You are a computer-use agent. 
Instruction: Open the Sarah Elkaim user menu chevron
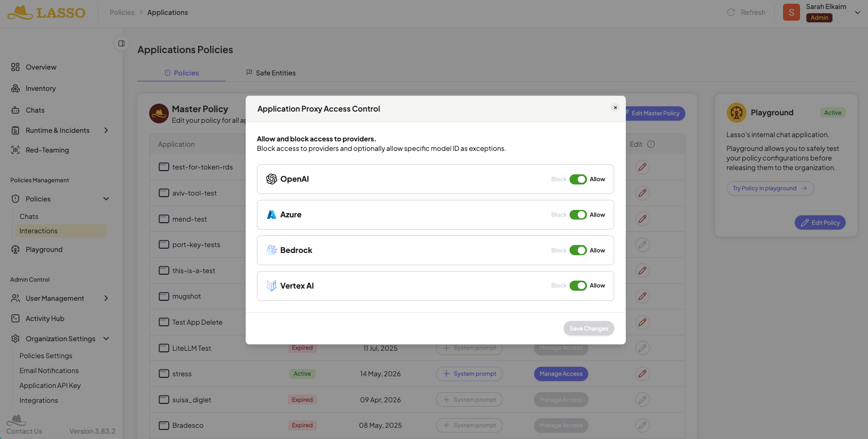(x=857, y=12)
